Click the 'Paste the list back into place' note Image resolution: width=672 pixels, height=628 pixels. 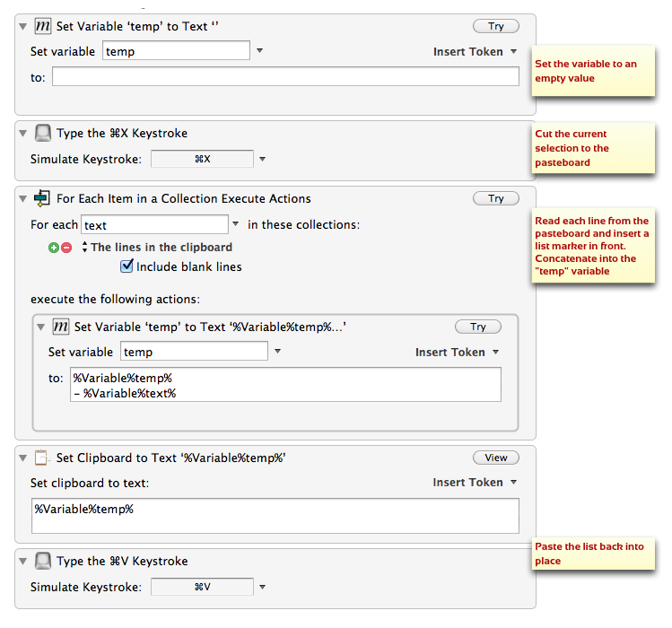pyautogui.click(x=593, y=554)
